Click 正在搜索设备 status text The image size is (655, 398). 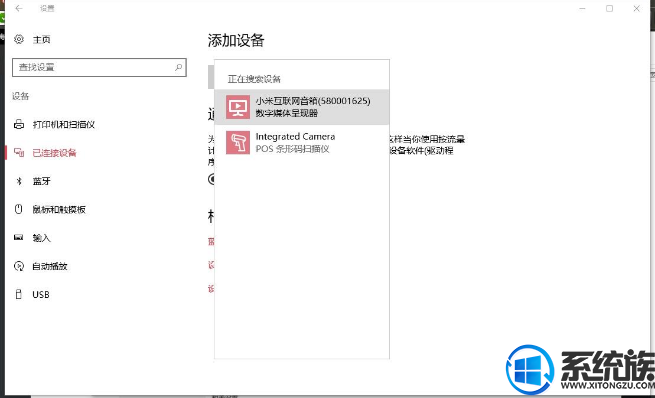254,79
